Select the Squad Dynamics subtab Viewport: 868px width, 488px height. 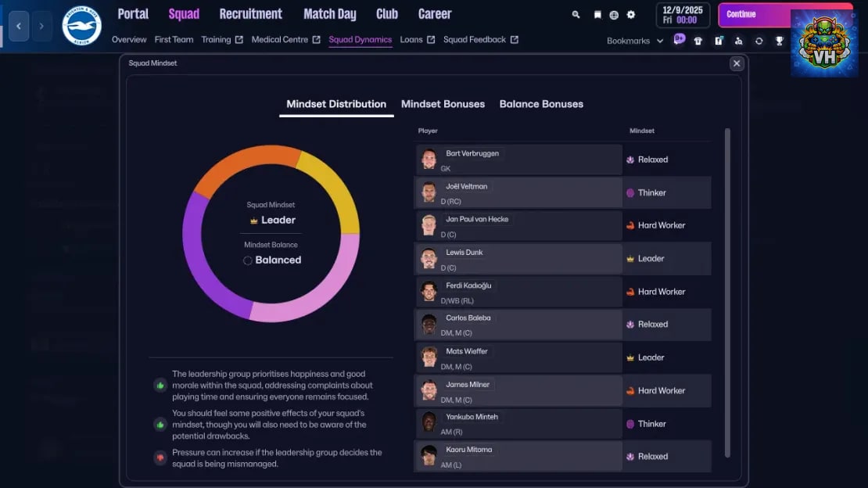[360, 40]
